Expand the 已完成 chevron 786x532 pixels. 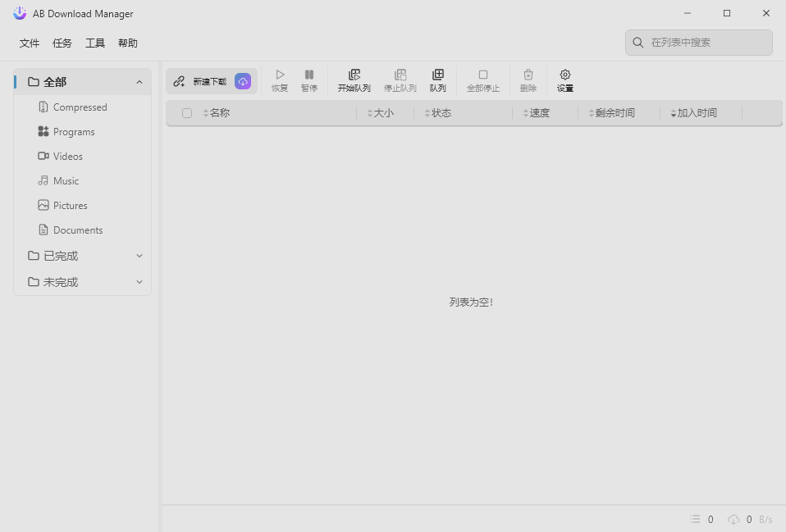(x=139, y=256)
